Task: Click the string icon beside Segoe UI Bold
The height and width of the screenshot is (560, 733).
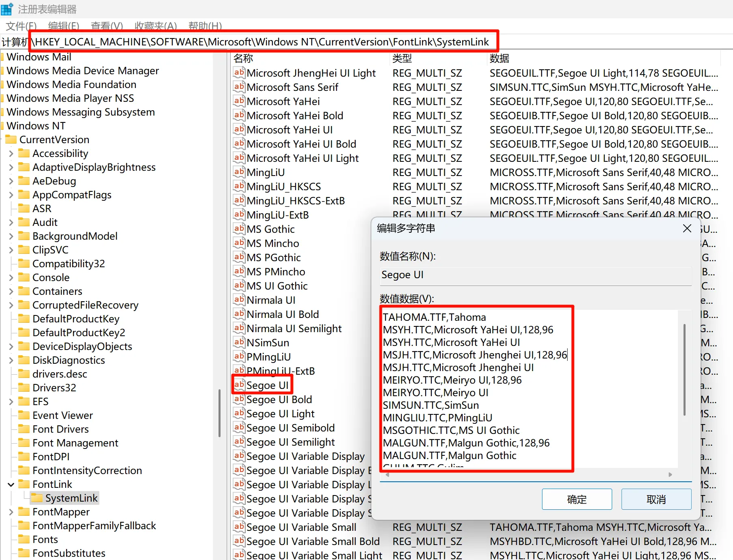Action: (x=239, y=399)
